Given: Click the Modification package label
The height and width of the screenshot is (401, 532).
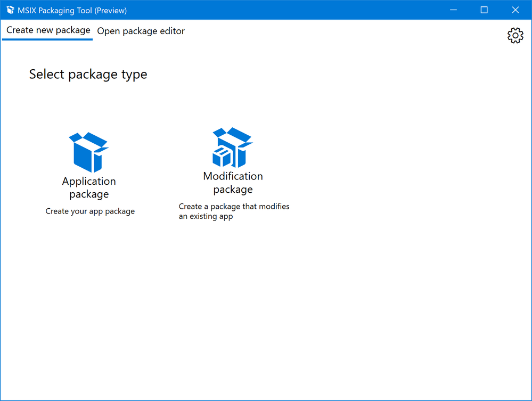Looking at the screenshot, I should [x=233, y=183].
